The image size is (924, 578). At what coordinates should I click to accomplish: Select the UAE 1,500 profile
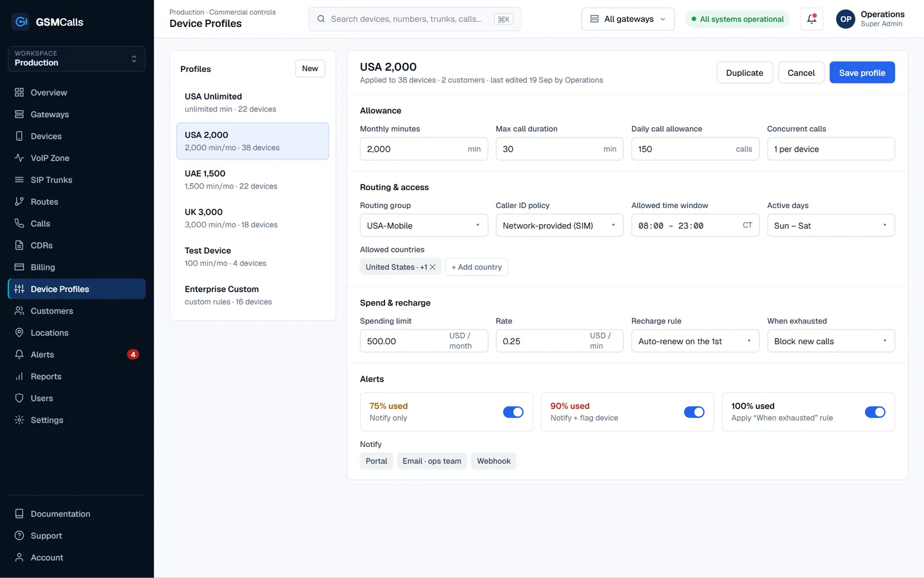(253, 180)
